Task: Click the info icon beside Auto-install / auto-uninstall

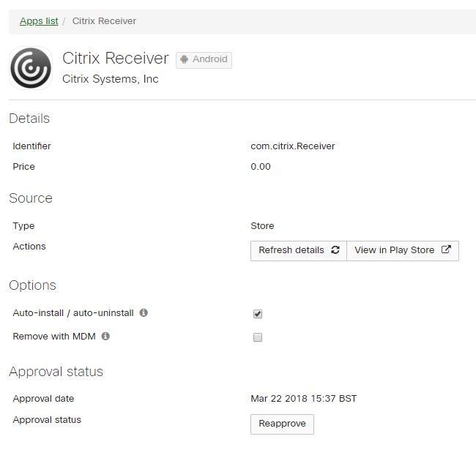Action: [144, 313]
